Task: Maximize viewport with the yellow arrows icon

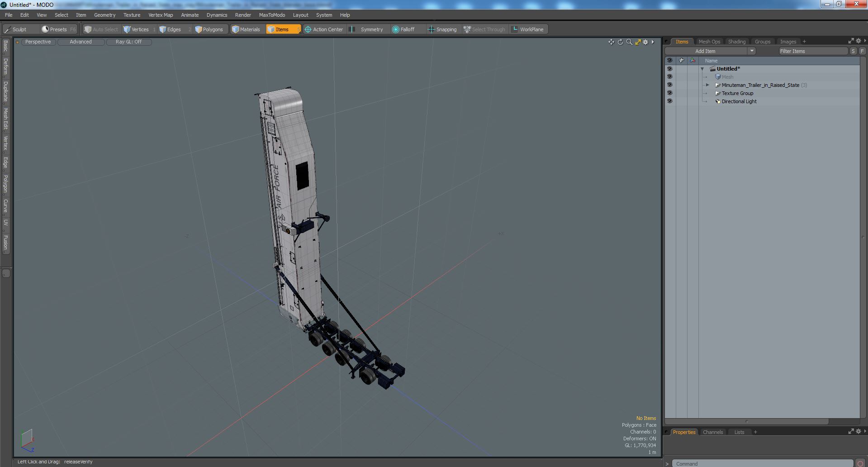Action: [x=638, y=42]
